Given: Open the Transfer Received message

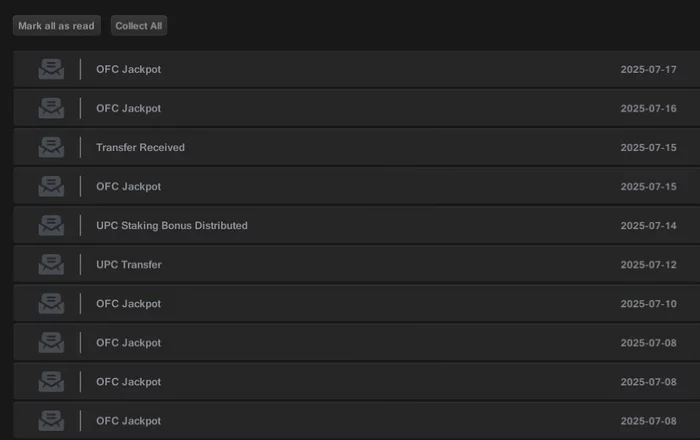Looking at the screenshot, I should click(x=140, y=147).
